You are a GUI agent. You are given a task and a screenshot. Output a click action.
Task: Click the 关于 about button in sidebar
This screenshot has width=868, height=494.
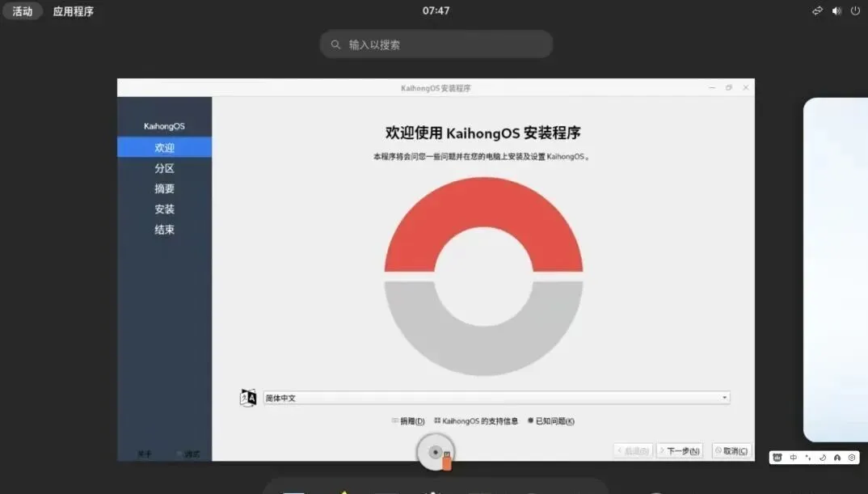point(145,454)
